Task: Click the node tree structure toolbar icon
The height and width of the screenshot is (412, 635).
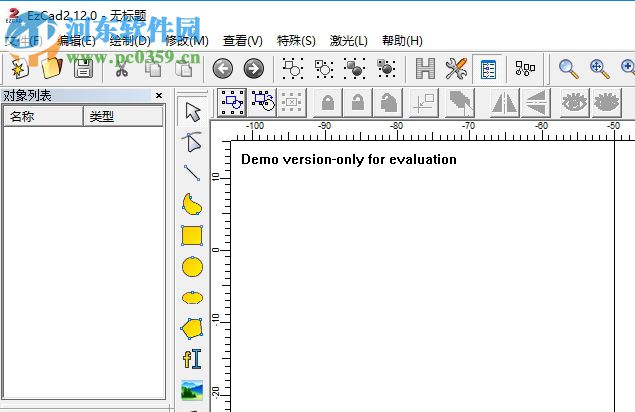Action: point(525,68)
